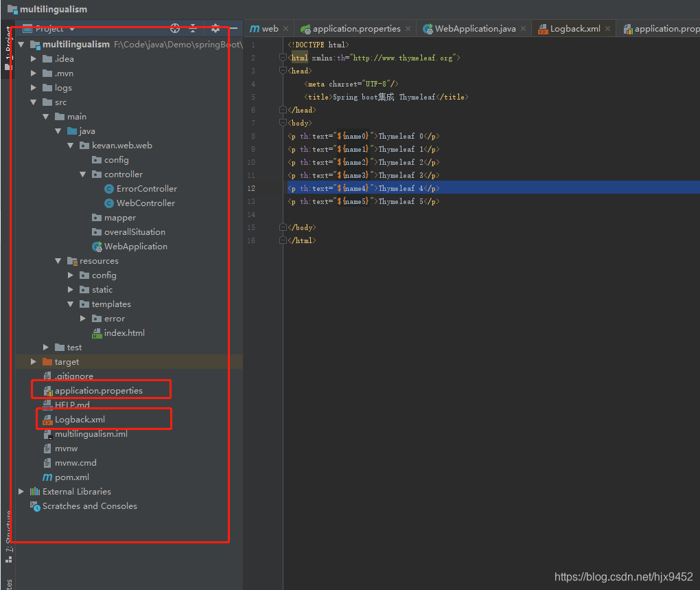700x590 pixels.
Task: Collapse the kevan.web.web package
Action: [71, 146]
